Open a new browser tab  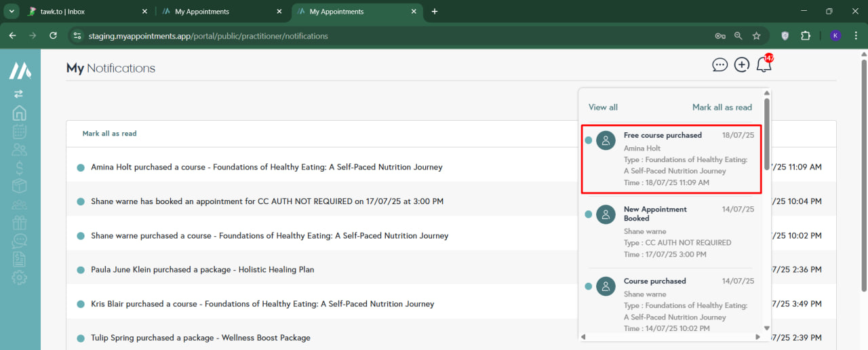point(435,12)
